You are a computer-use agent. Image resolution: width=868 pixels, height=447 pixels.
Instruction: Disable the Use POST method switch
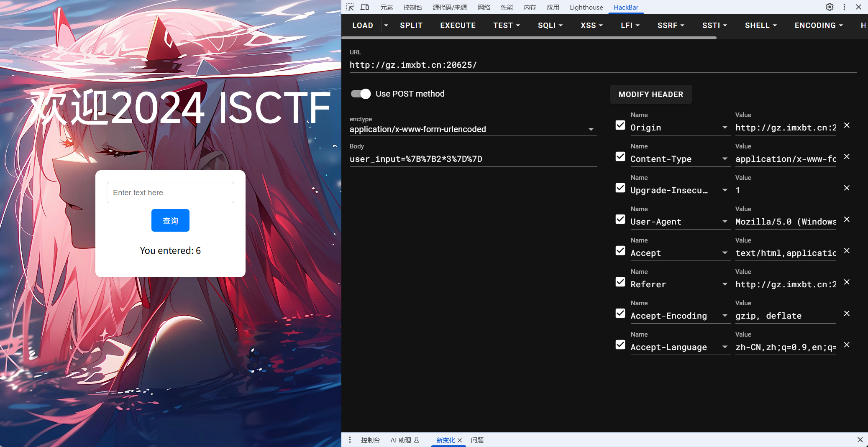361,94
